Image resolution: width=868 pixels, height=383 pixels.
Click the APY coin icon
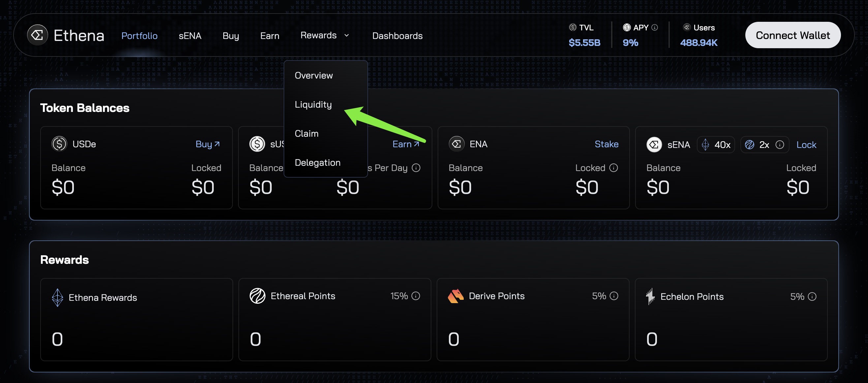tap(626, 27)
